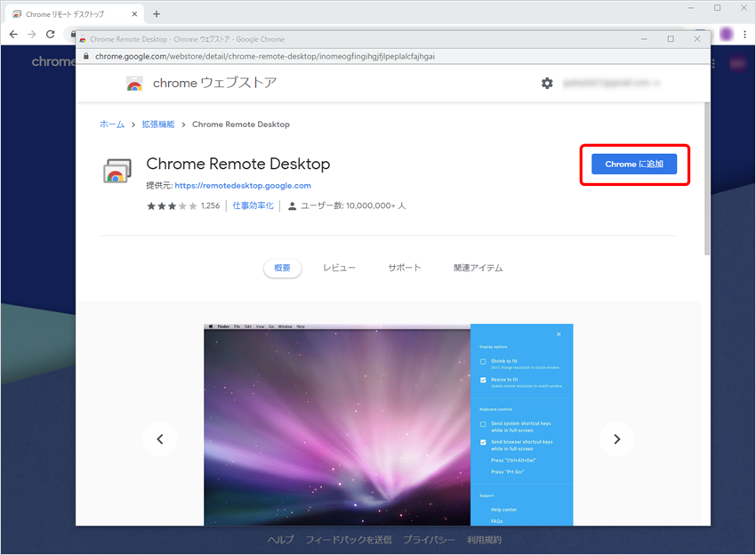This screenshot has width=756, height=555.
Task: Open 利用規約 link in footer
Action: click(484, 540)
